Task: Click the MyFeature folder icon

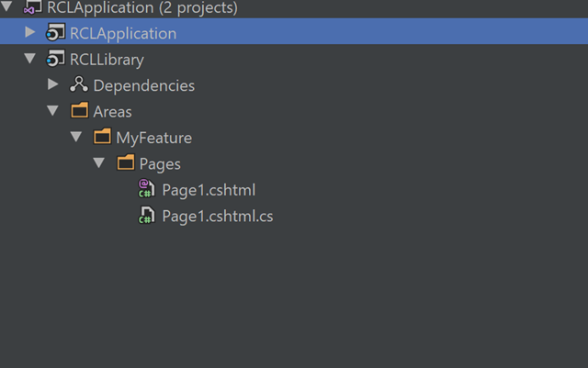Action: click(x=102, y=137)
